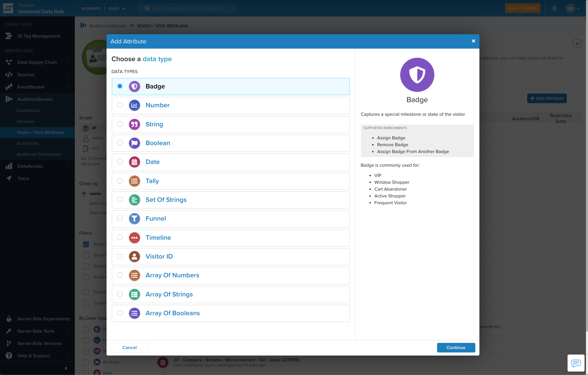Click the Tally list icon
This screenshot has width=588, height=375.
pos(135,181)
